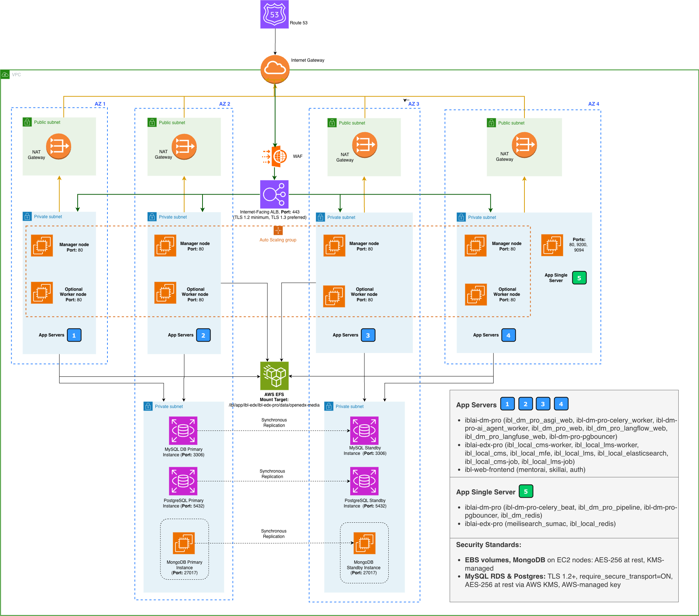This screenshot has height=616, width=699.
Task: Click the App Single Server EC2 icon
Action: point(552,245)
